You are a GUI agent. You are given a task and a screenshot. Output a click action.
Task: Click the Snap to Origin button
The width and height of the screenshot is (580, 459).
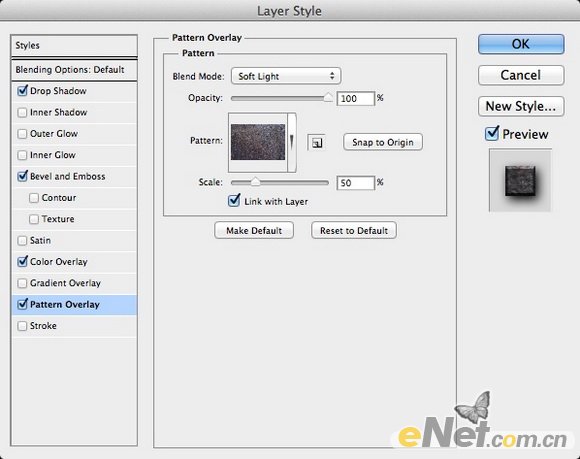[x=383, y=142]
